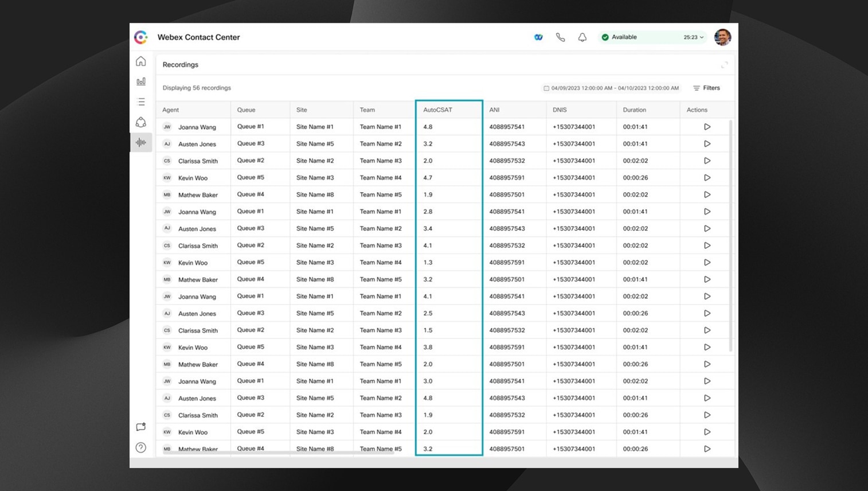Click the Duration column header

tap(635, 110)
